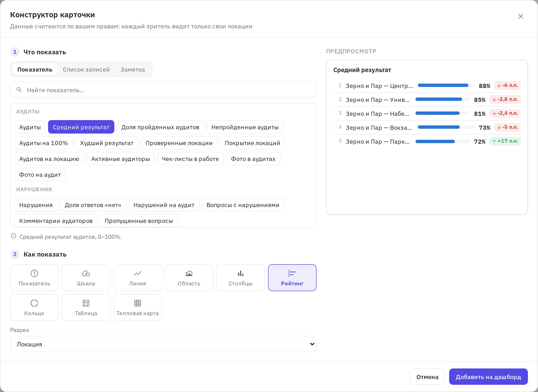The width and height of the screenshot is (538, 392).
Task: Close the card constructor dialog
Action: click(x=521, y=16)
